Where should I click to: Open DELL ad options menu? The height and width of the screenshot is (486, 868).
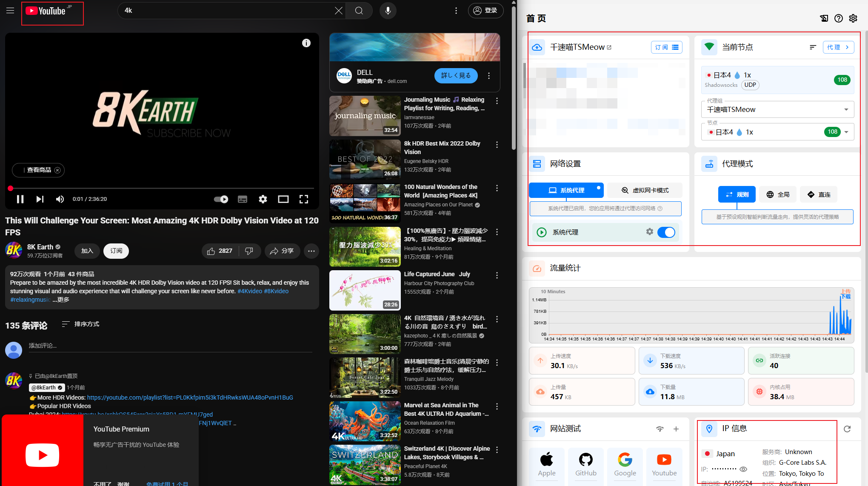(489, 76)
